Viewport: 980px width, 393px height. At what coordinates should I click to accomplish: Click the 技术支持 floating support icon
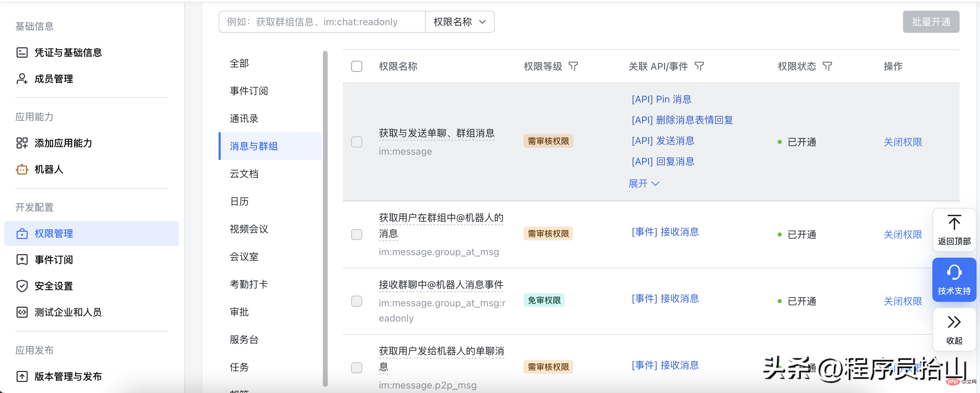pos(954,280)
